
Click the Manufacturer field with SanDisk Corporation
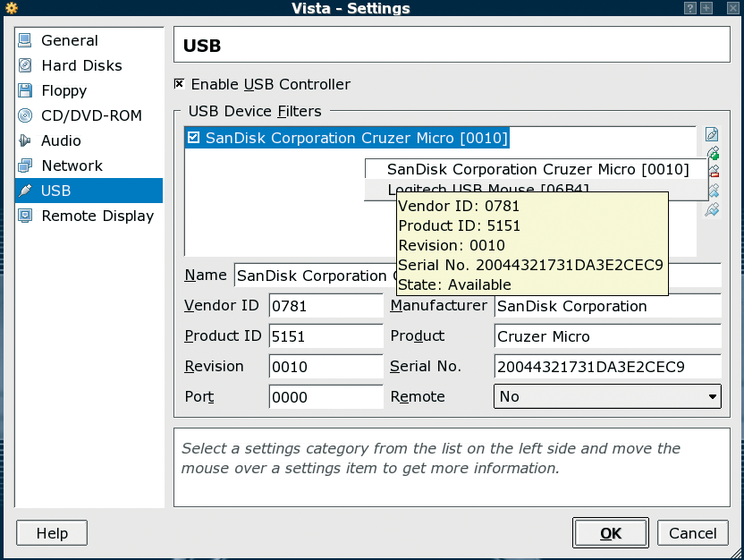coord(607,306)
